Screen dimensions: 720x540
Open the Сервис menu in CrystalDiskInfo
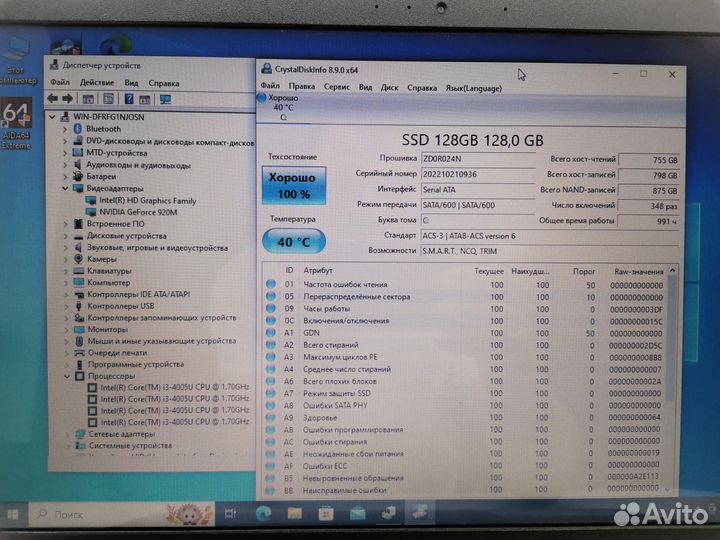(x=337, y=87)
